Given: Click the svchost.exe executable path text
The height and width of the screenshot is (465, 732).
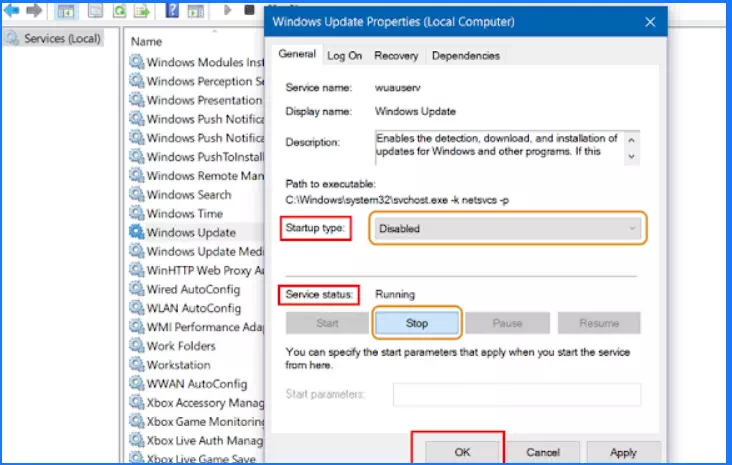Looking at the screenshot, I should (x=397, y=200).
